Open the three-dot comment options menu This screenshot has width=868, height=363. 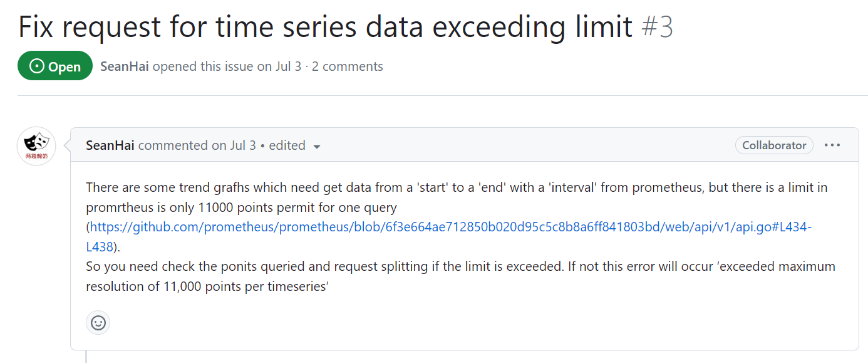point(832,145)
